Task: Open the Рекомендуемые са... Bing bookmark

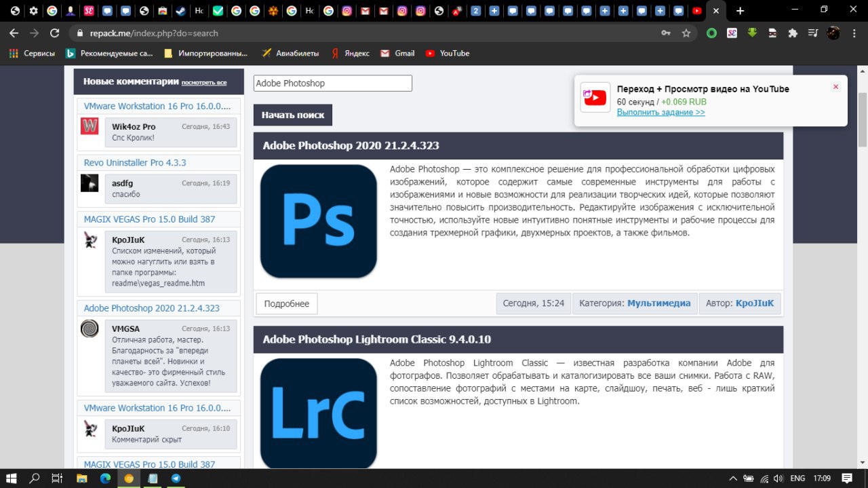Action: 109,53
